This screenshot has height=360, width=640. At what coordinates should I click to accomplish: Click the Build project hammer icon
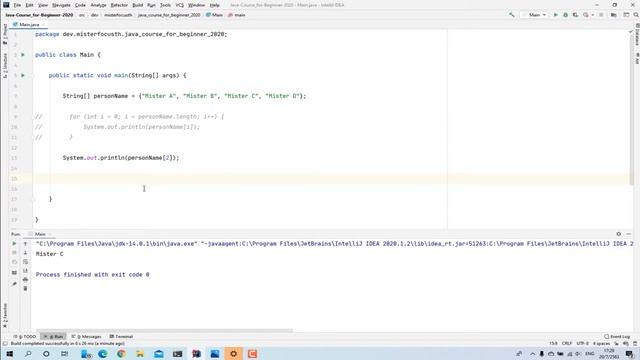coord(511,15)
